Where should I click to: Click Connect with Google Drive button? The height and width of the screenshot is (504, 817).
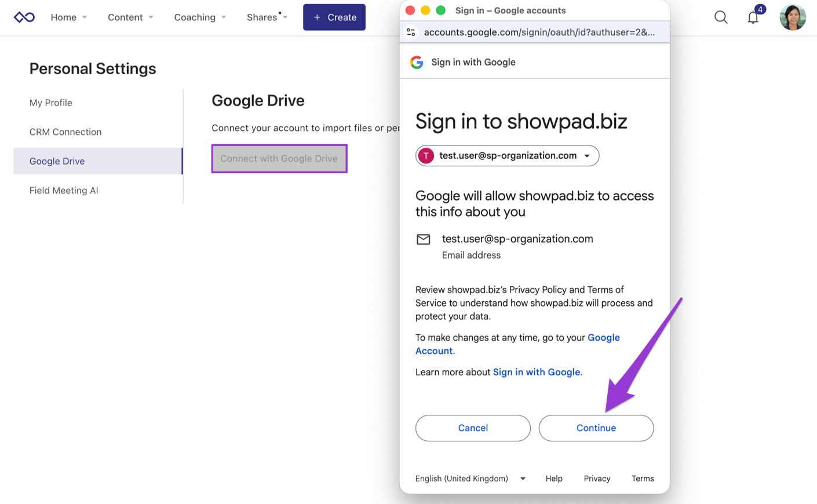click(x=279, y=159)
